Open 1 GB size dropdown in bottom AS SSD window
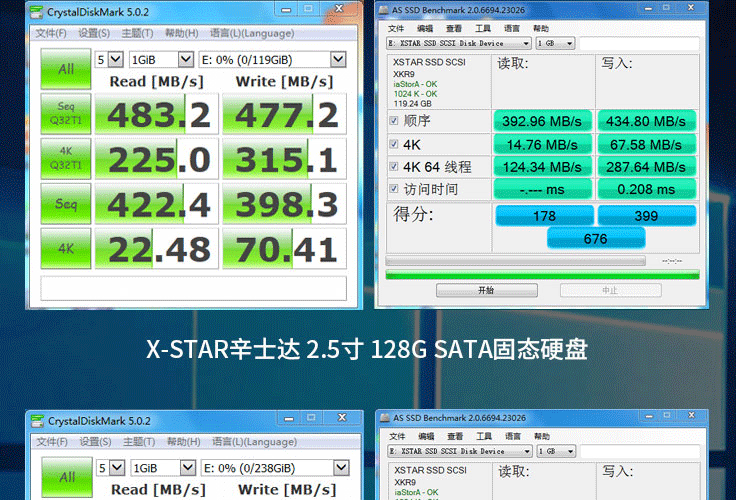Screen dimensions: 736x500 (x=556, y=451)
